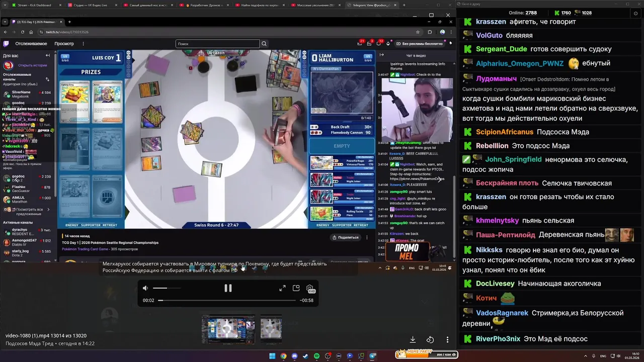Open Spotify from the taskbar

316,356
